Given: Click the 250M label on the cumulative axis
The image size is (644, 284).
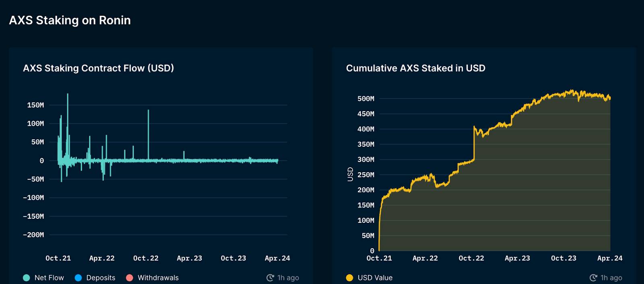Looking at the screenshot, I should click(366, 175).
